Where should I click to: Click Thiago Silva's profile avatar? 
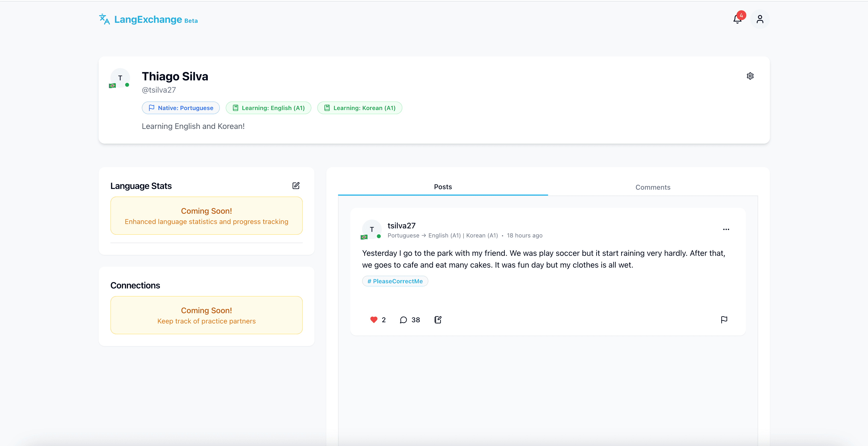[x=120, y=78]
